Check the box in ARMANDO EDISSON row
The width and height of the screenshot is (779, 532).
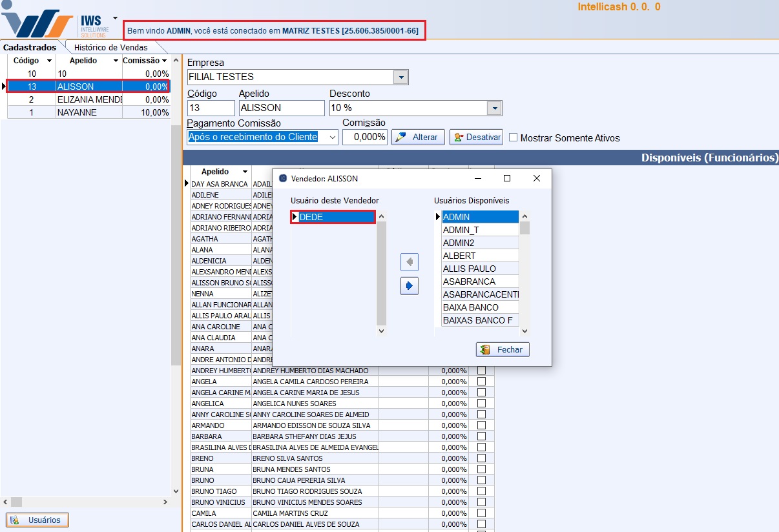click(x=481, y=425)
